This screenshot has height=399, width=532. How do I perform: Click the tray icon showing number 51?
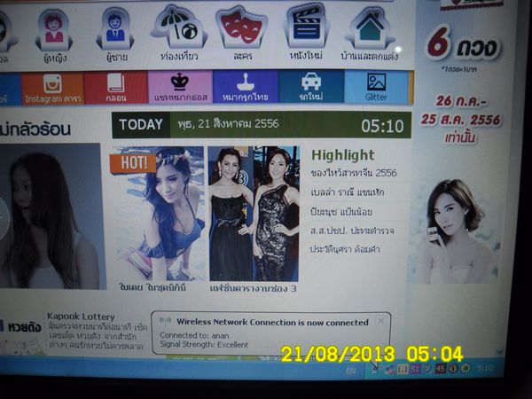coord(416,369)
